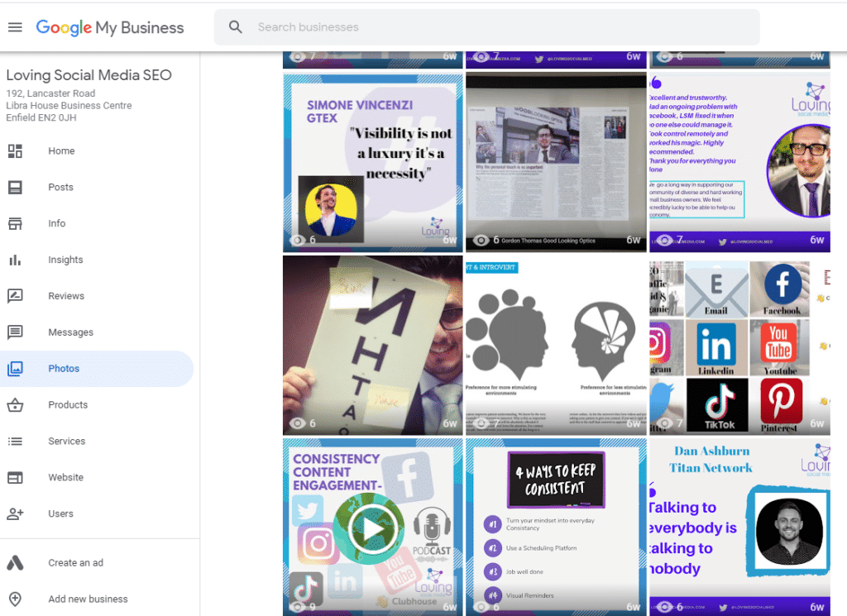
Task: Open the AHTA paper selfie photo
Action: click(373, 346)
